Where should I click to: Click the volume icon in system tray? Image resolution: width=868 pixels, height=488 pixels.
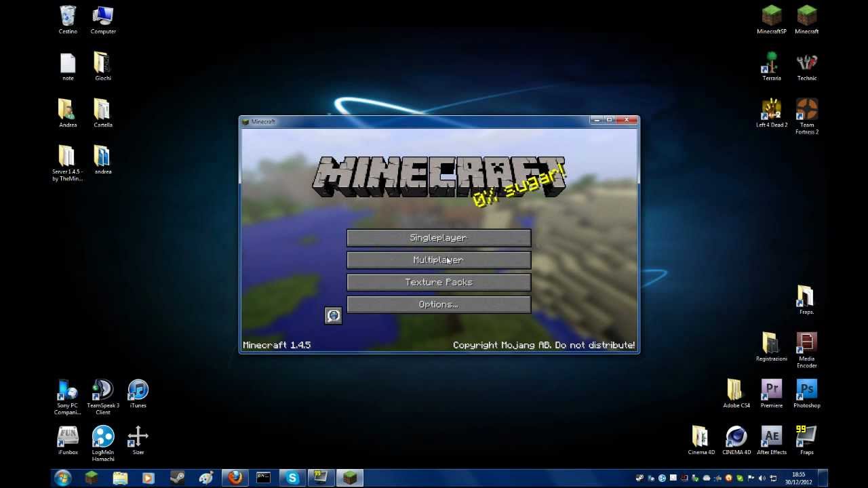pos(762,479)
